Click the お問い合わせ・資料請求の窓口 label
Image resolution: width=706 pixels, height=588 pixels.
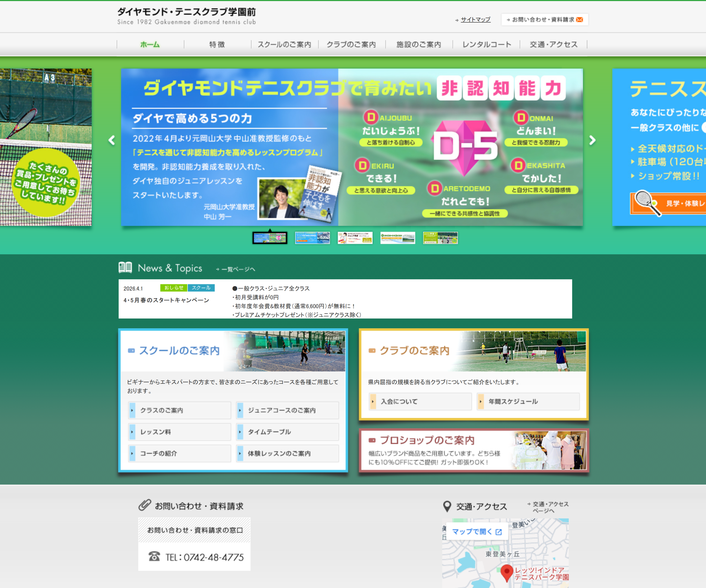194,530
